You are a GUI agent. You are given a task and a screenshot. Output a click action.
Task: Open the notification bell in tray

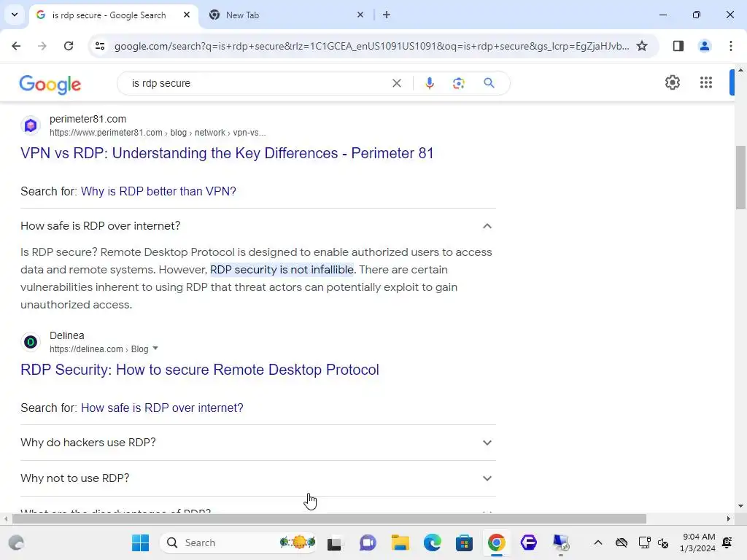click(x=727, y=542)
